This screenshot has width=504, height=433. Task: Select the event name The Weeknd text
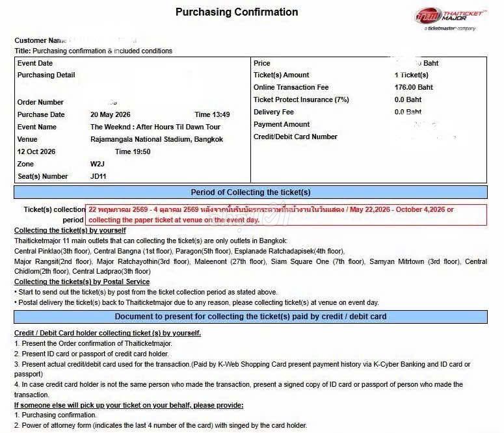click(155, 127)
